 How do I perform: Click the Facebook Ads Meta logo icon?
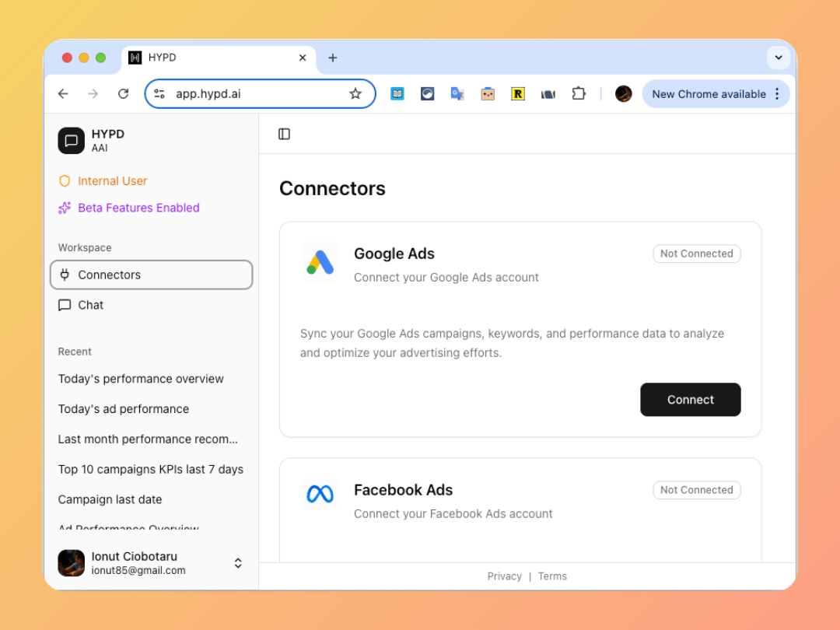click(320, 494)
